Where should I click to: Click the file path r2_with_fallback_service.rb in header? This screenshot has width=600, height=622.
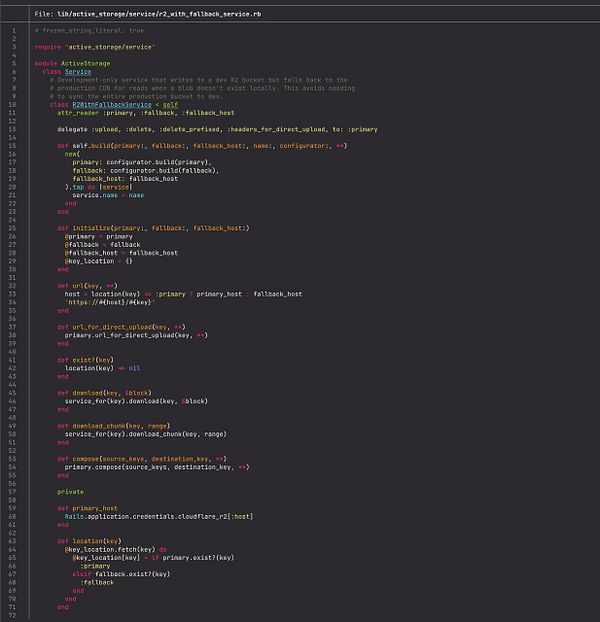(159, 14)
